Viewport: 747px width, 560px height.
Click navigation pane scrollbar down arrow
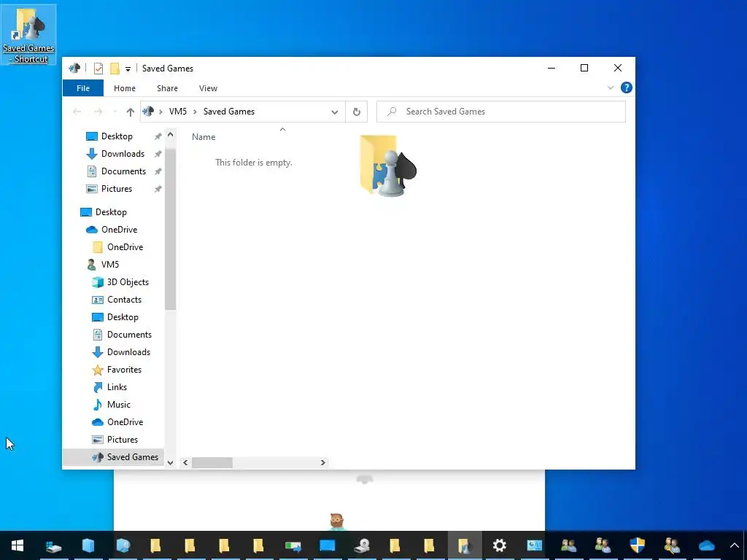[170, 462]
